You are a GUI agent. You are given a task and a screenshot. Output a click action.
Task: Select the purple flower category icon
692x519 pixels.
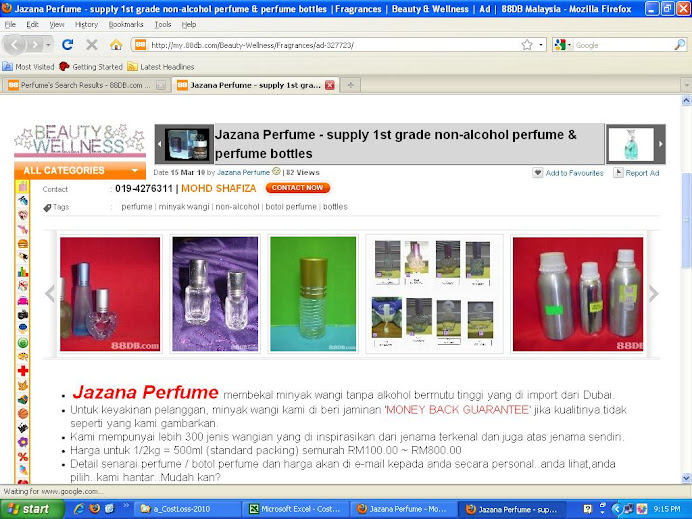[x=23, y=442]
